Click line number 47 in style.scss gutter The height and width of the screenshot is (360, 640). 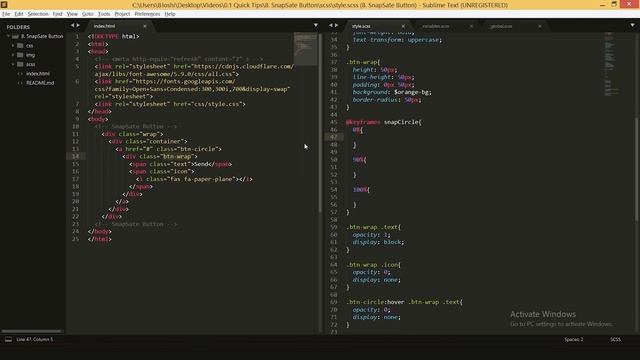(334, 137)
